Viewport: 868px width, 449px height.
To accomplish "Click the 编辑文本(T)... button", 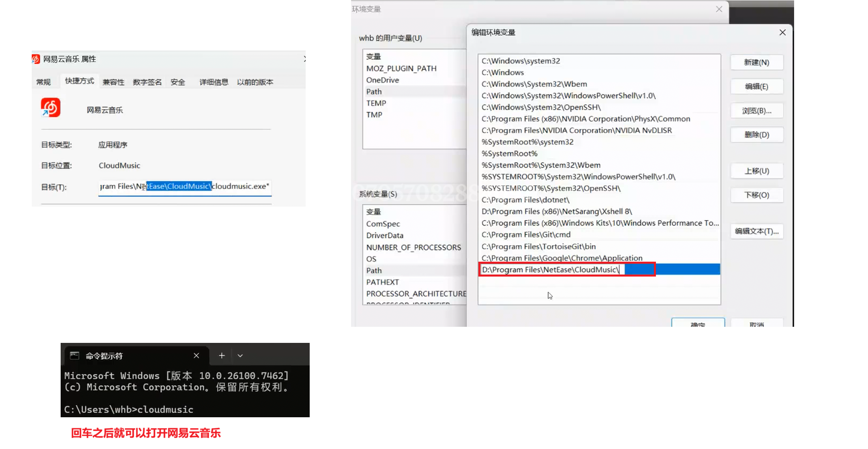I will coord(756,231).
